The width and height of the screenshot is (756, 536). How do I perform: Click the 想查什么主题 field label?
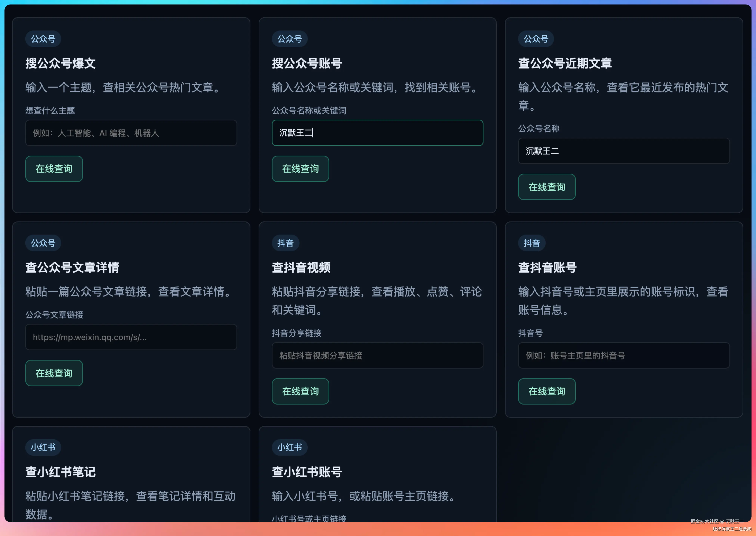point(50,111)
